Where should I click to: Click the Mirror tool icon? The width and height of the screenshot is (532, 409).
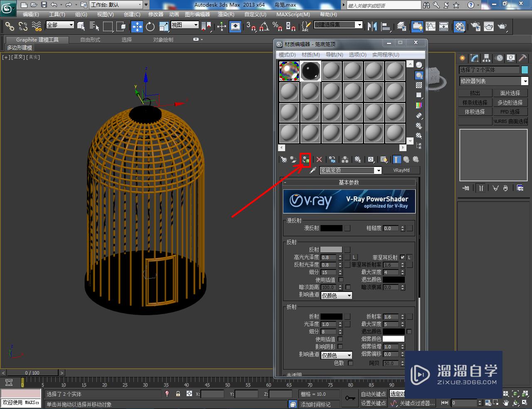[x=372, y=27]
